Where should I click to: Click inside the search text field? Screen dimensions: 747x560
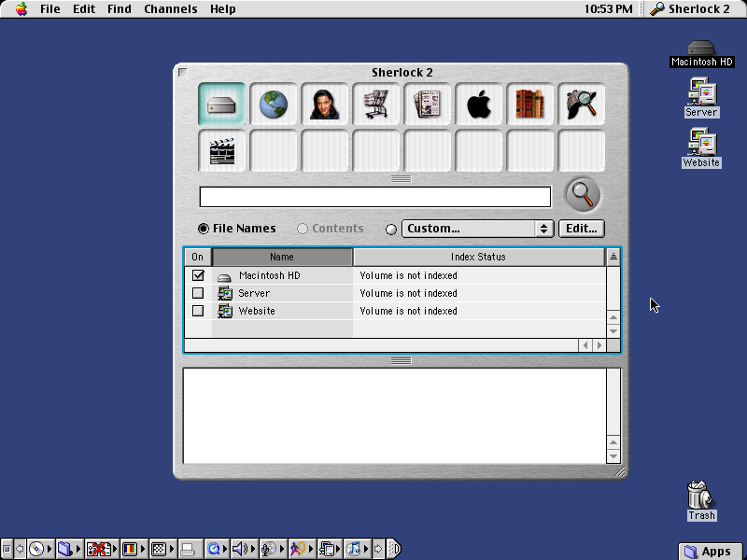[x=374, y=196]
